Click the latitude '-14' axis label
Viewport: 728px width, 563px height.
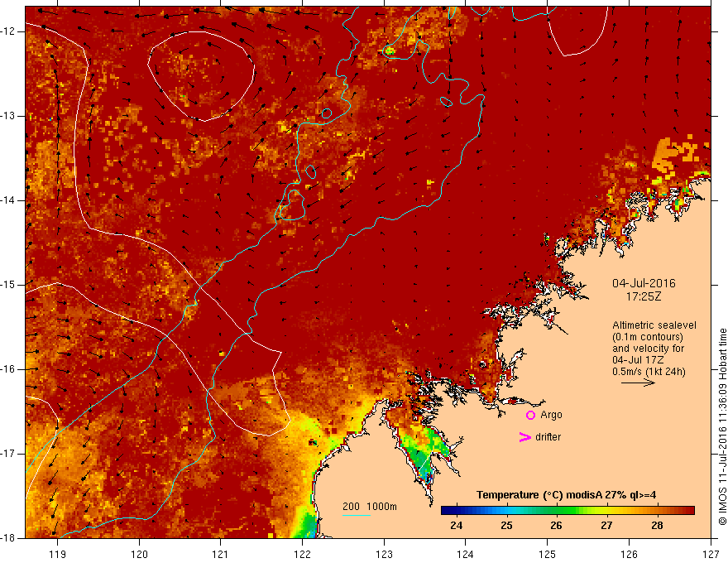coord(8,200)
